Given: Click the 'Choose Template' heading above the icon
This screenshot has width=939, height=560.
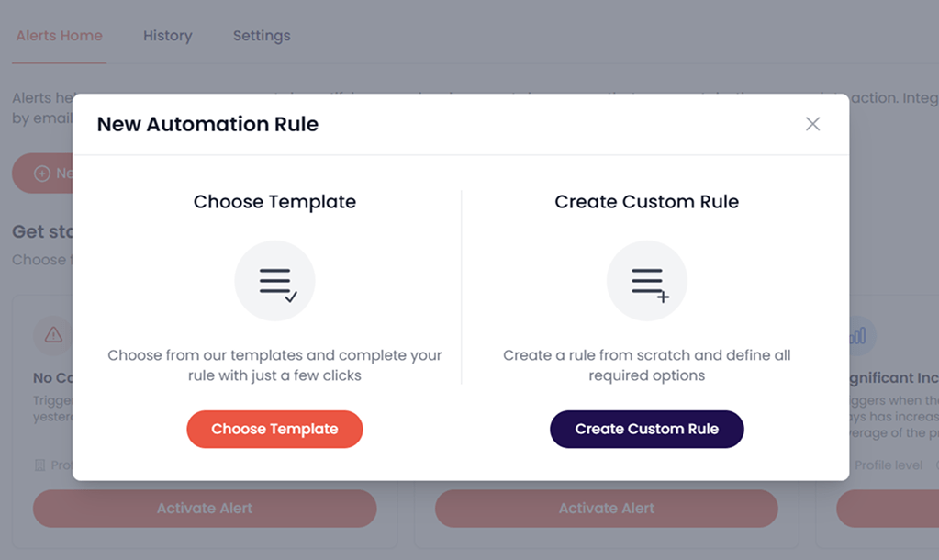Looking at the screenshot, I should click(x=274, y=202).
